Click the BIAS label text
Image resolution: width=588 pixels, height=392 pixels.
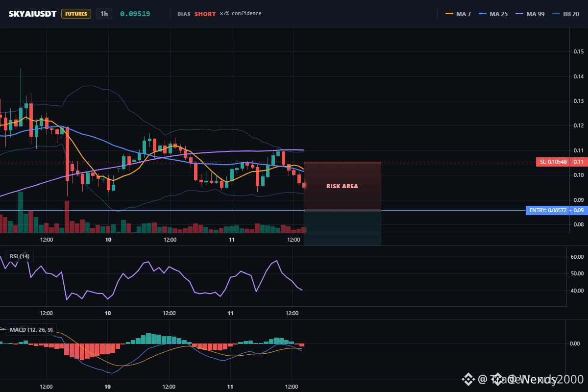point(184,14)
